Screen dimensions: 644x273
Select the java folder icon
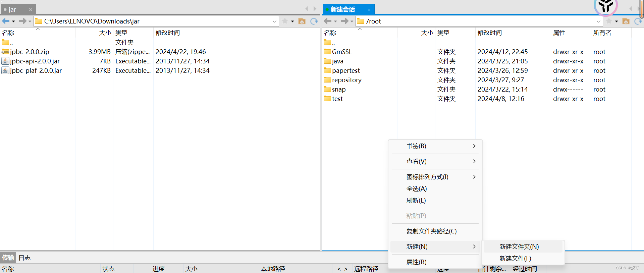(x=327, y=61)
